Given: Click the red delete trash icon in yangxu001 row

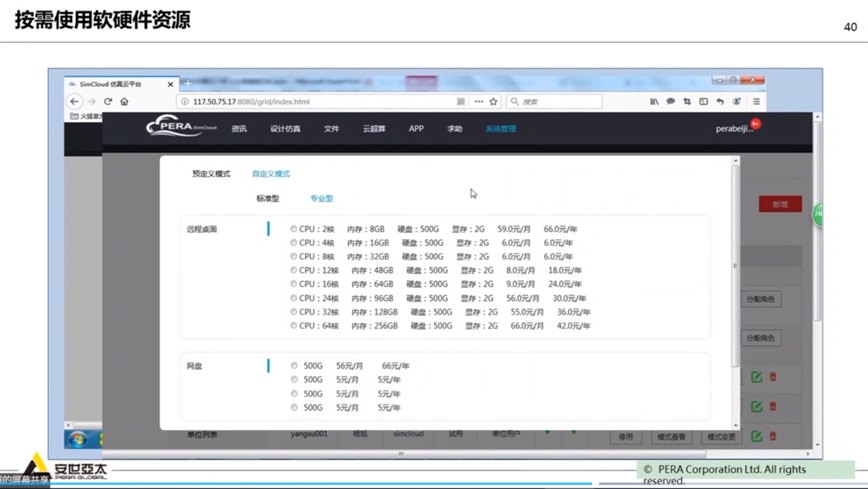Looking at the screenshot, I should (x=772, y=436).
